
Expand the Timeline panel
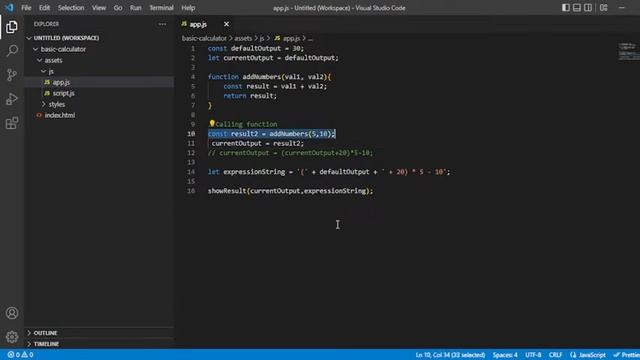point(100,344)
